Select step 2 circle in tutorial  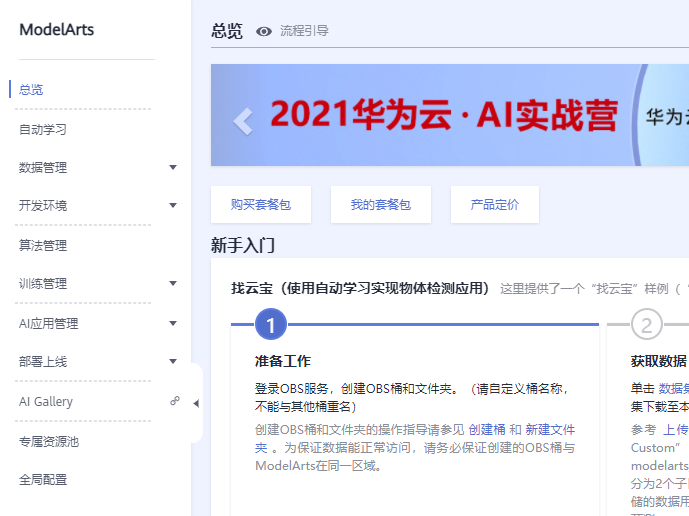point(646,325)
